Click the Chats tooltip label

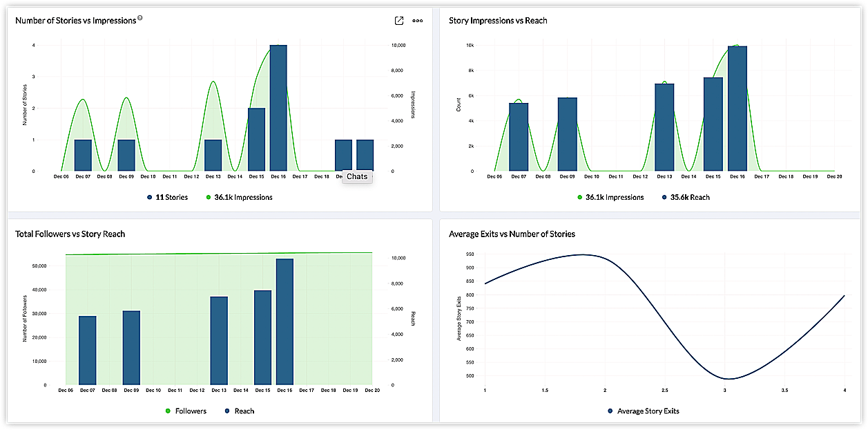pos(357,176)
